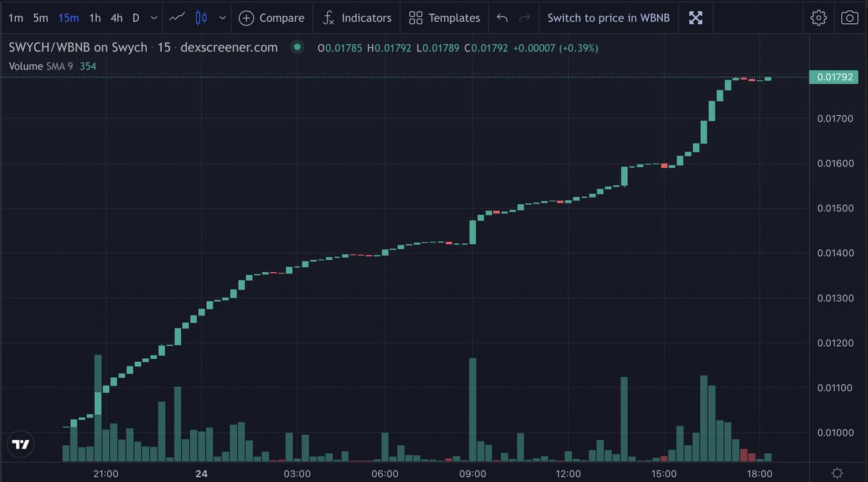Select the 1m timeframe
The width and height of the screenshot is (868, 482).
coord(15,17)
